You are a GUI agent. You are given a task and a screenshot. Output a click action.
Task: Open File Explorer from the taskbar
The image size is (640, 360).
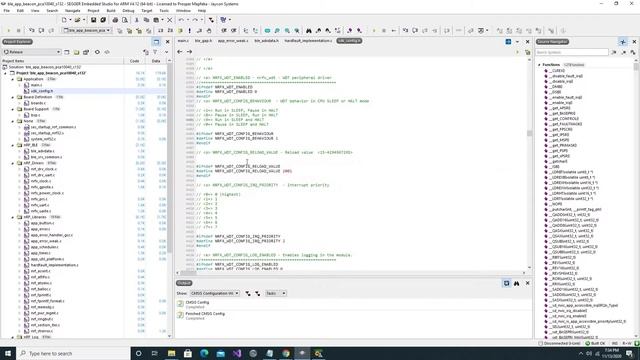click(x=171, y=353)
